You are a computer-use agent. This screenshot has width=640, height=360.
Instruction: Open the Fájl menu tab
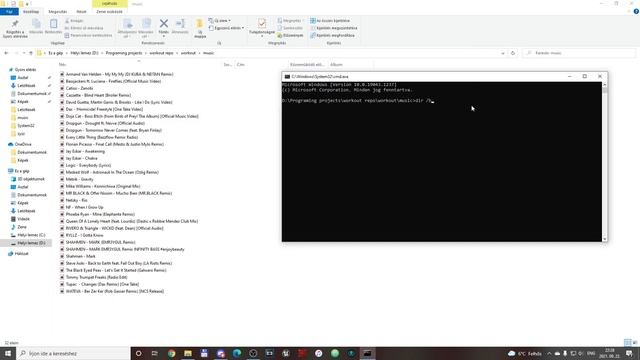9,11
